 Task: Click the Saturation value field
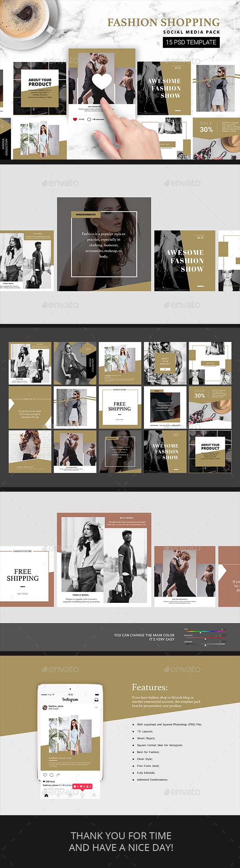pos(223,635)
